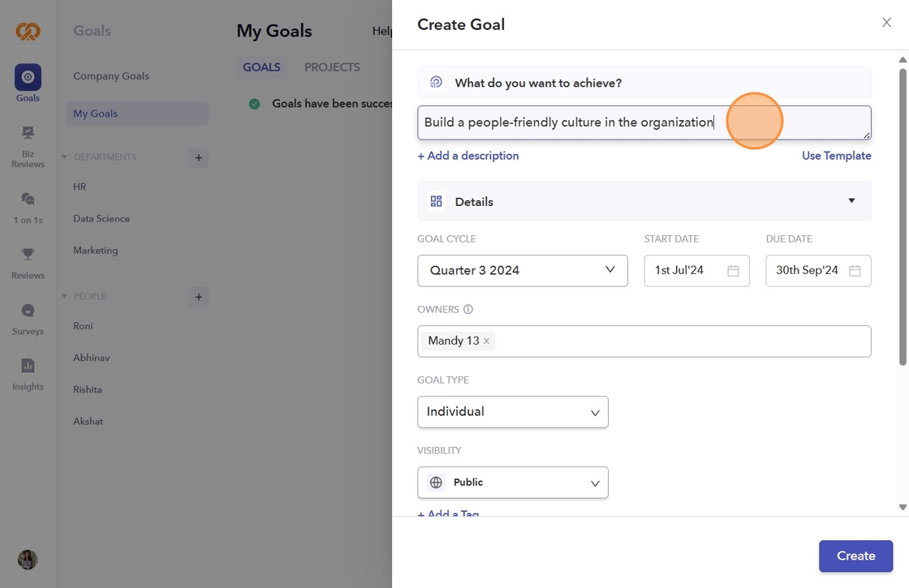Remove the Mandy 13 owner tag
This screenshot has height=588, width=909.
[x=486, y=341]
